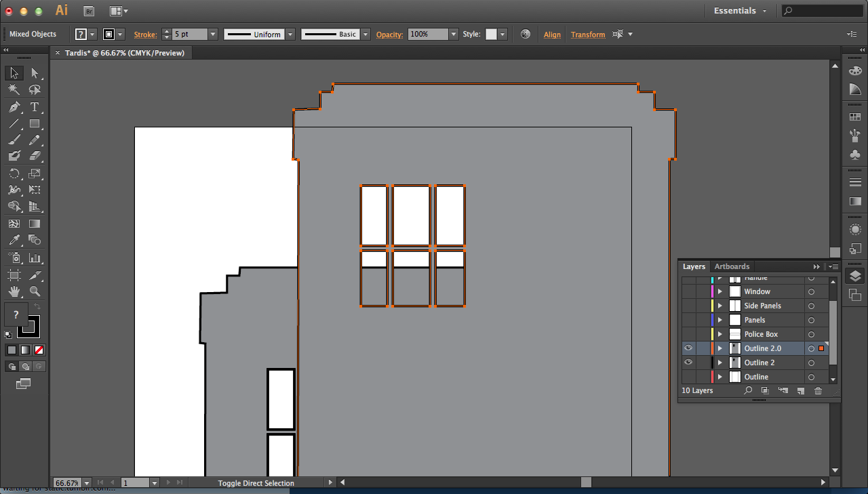This screenshot has height=494, width=868.
Task: Select the Symbol Sprayer tool
Action: tap(14, 258)
